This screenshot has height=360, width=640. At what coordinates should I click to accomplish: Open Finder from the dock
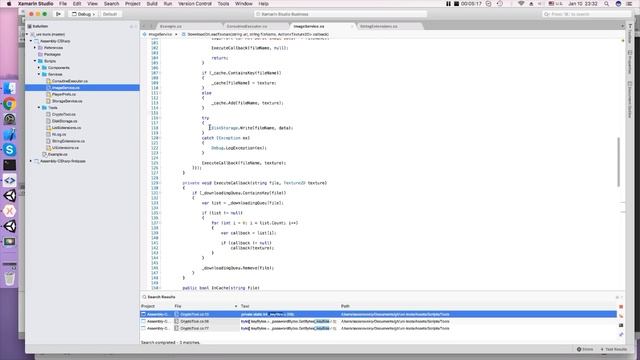click(9, 89)
